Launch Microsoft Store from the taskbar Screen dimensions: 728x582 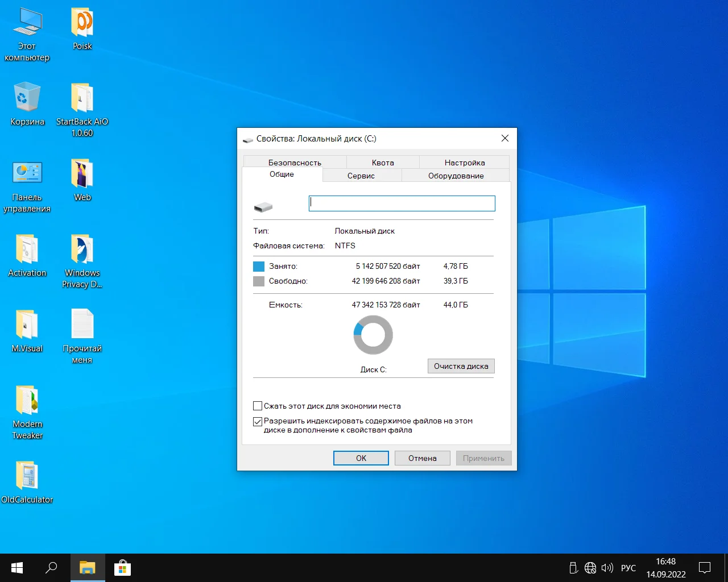click(122, 568)
